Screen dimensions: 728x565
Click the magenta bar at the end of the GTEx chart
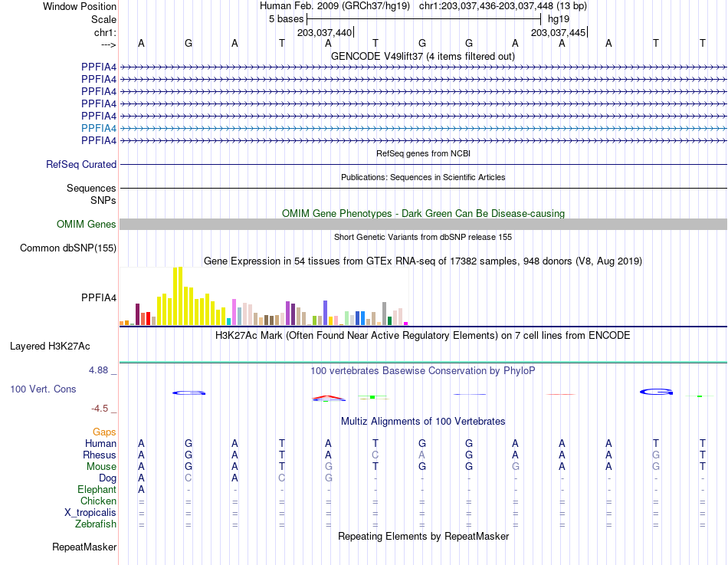pos(406,324)
